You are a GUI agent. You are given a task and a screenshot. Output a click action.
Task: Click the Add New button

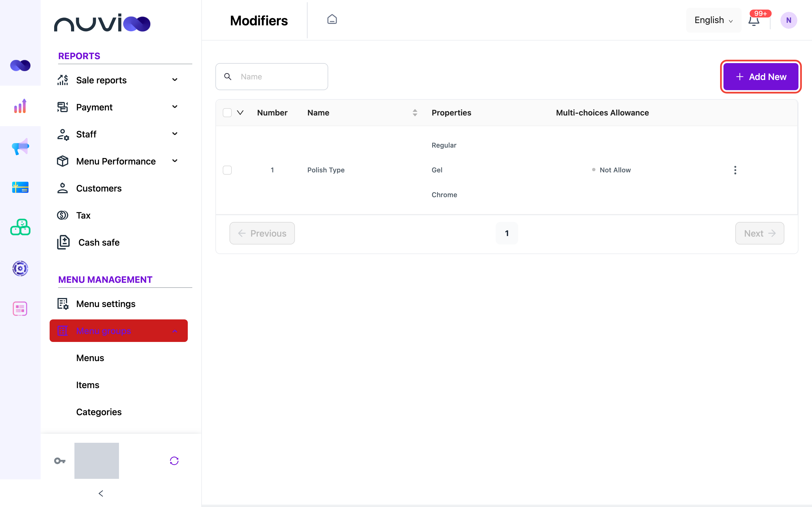[761, 77]
